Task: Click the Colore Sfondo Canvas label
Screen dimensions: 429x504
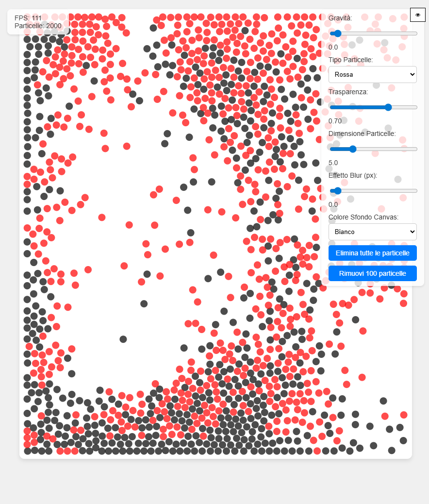Action: tap(363, 217)
